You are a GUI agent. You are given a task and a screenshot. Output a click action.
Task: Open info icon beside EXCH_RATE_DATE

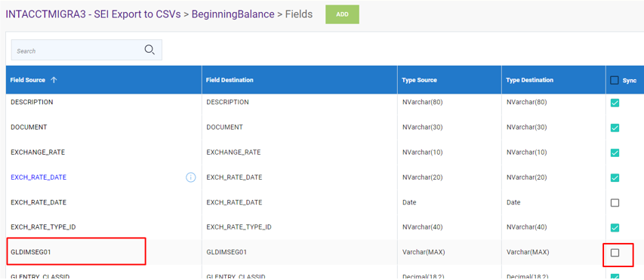[190, 177]
